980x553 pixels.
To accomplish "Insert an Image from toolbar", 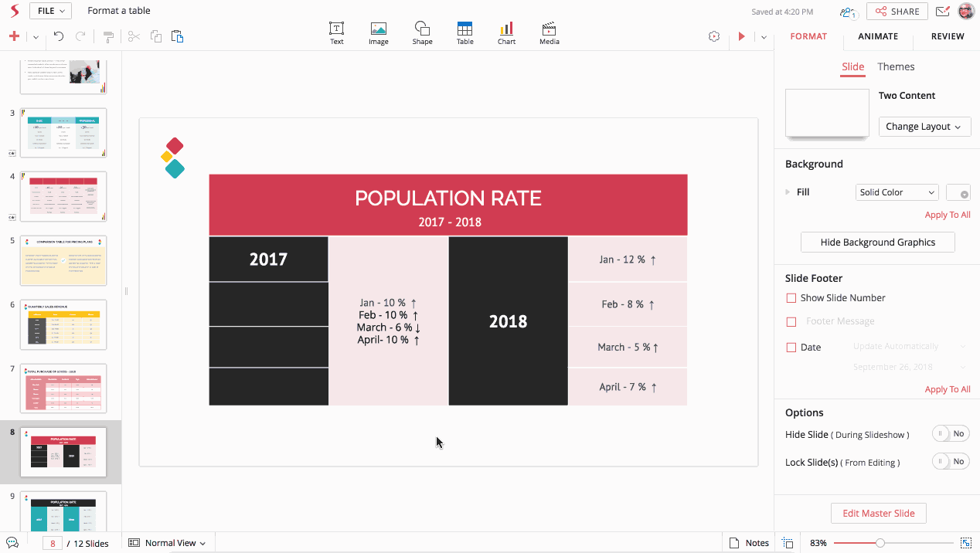I will [379, 33].
